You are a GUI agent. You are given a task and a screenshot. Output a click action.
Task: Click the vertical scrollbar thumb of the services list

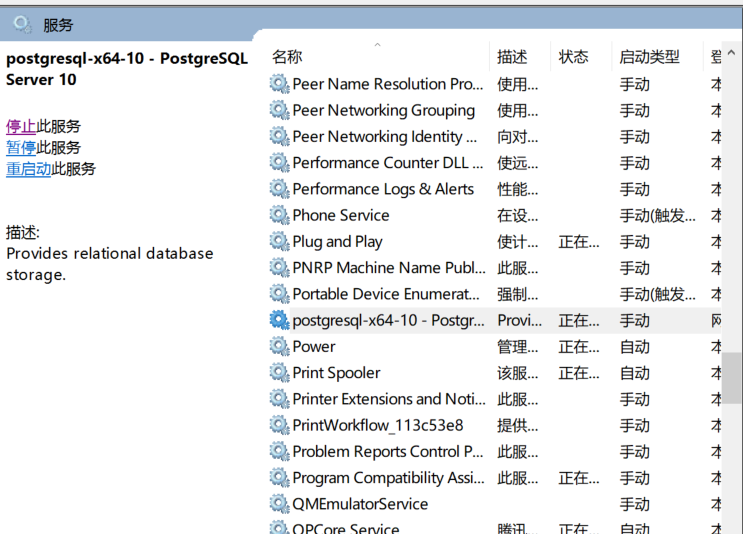pos(733,378)
